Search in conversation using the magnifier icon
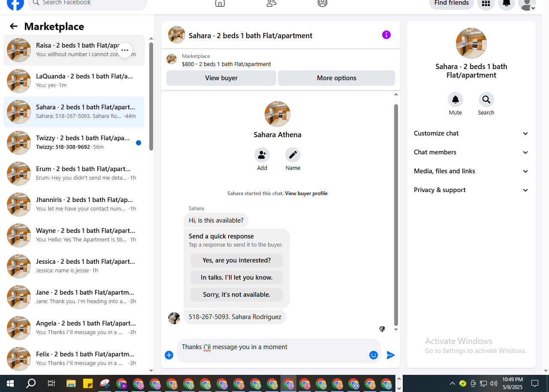Viewport: 549px width, 392px height. click(486, 100)
